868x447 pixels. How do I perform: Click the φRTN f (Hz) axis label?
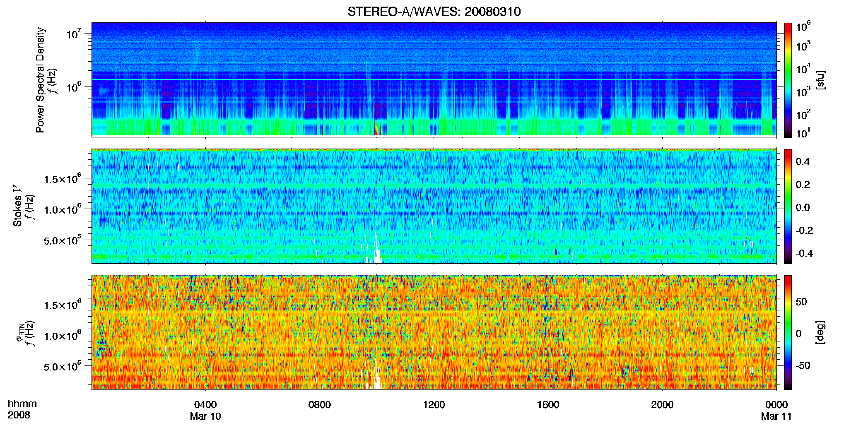coord(25,333)
